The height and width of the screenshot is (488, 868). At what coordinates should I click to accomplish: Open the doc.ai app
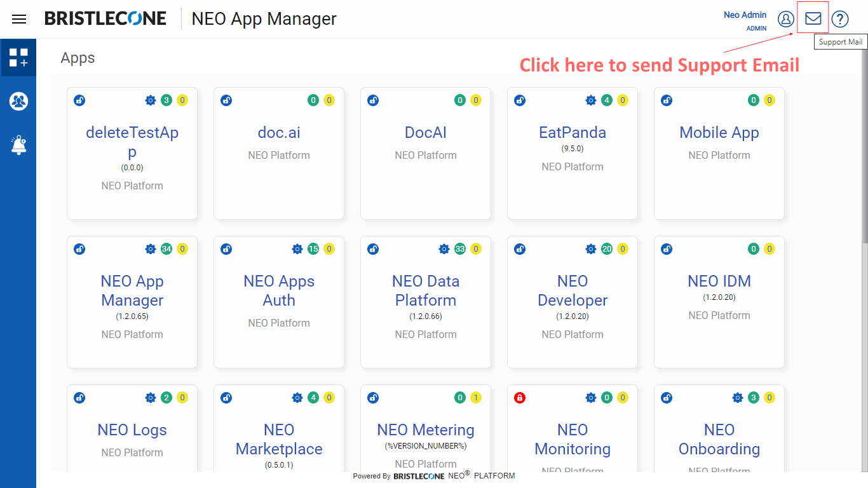point(279,133)
